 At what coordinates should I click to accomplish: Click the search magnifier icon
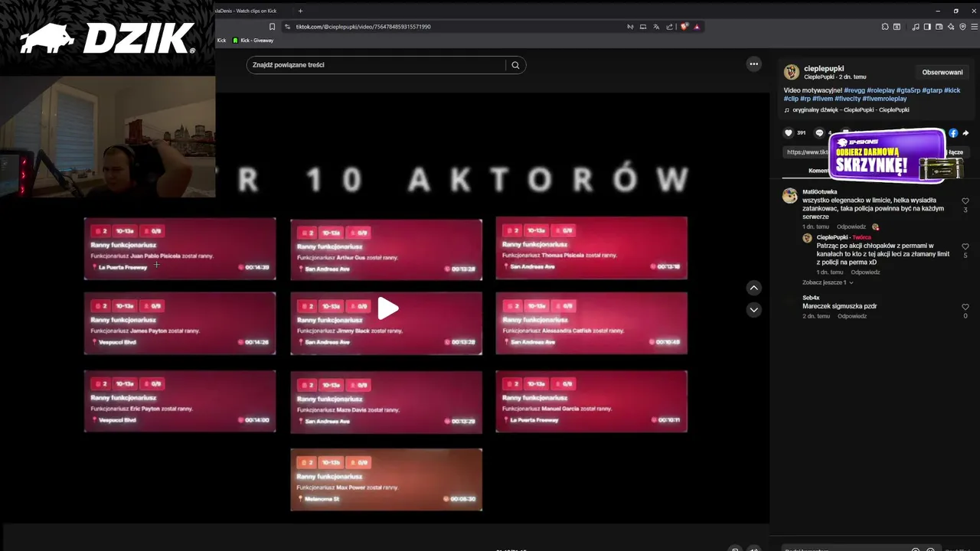coord(515,65)
